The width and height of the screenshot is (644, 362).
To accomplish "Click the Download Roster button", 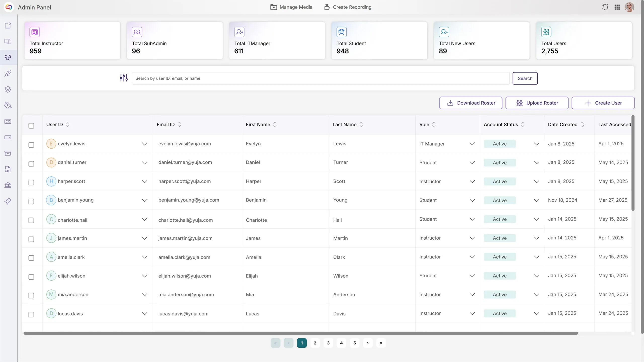I will 471,103.
